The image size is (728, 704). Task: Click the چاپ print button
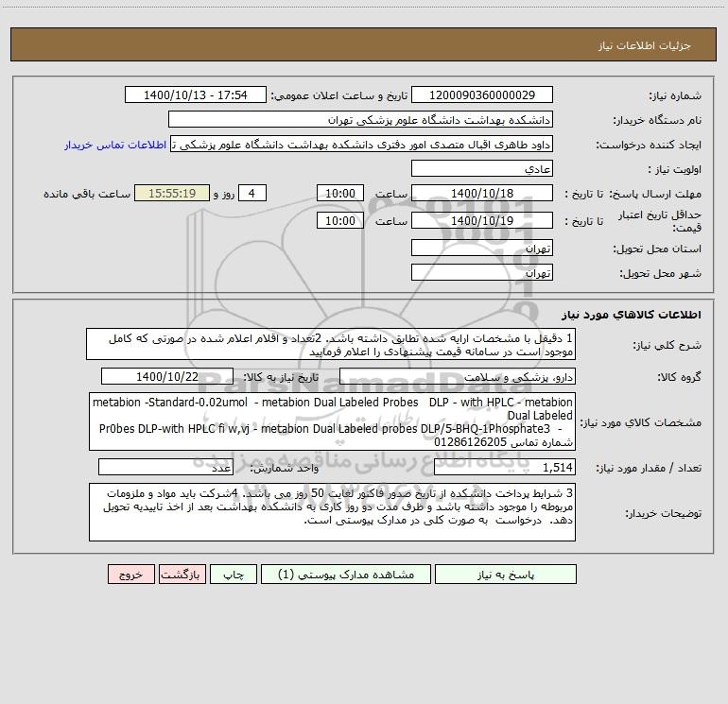(x=234, y=575)
